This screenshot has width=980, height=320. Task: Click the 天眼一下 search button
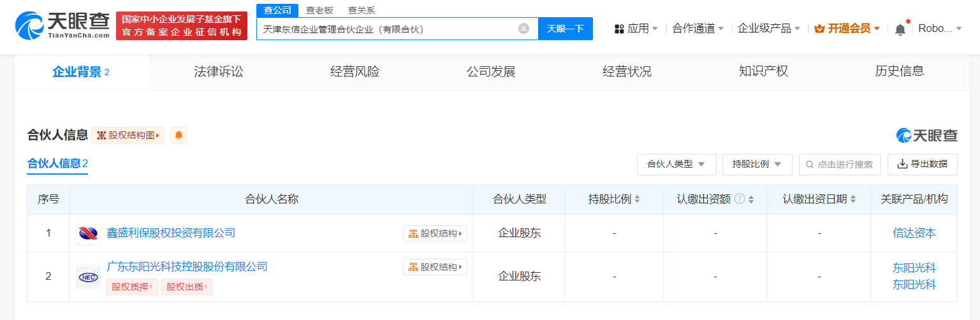click(566, 29)
